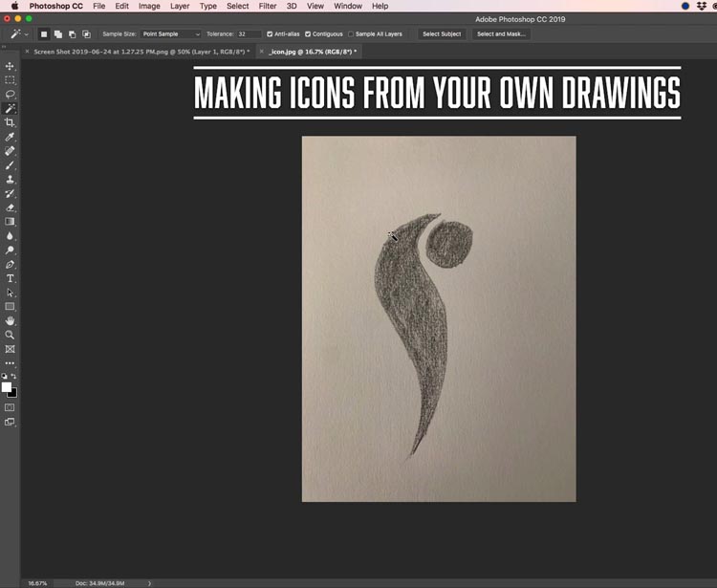Viewport: 717px width, 588px height.
Task: Choose the Crop tool
Action: point(10,122)
